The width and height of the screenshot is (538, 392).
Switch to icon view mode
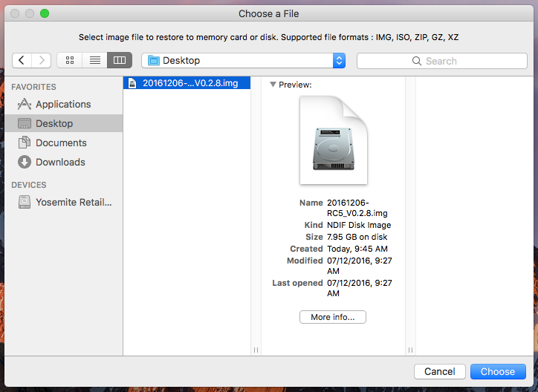pyautogui.click(x=70, y=60)
